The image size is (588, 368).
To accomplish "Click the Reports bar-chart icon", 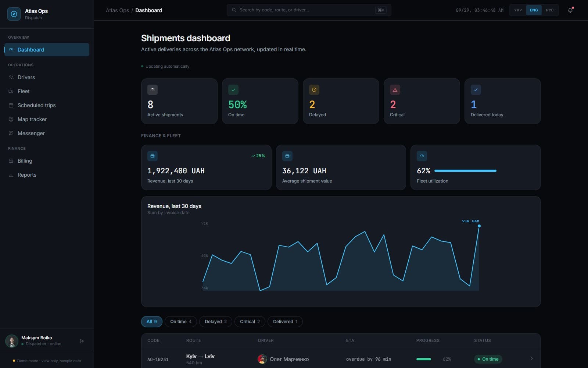I will pyautogui.click(x=11, y=175).
